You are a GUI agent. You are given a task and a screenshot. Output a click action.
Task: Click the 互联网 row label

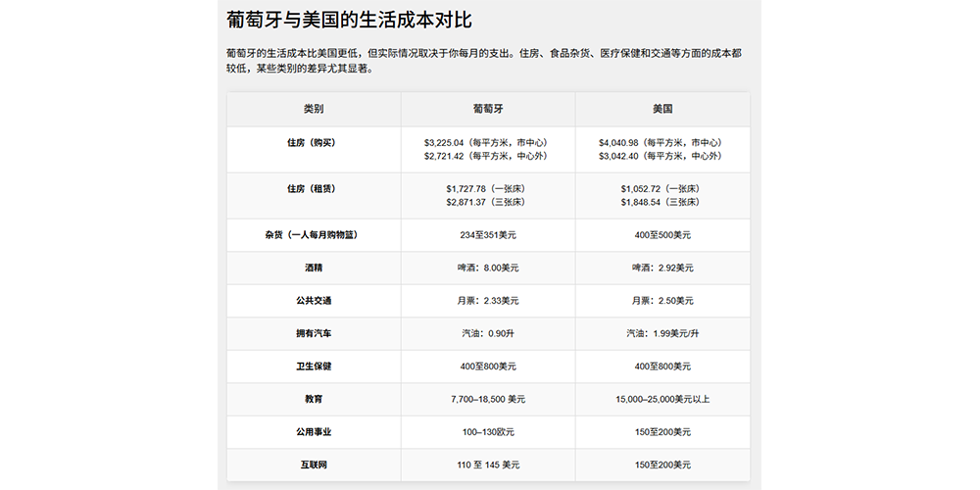pos(314,465)
